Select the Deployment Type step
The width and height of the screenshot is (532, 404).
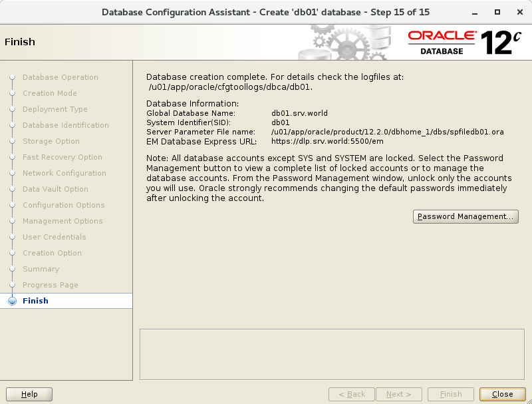pos(55,109)
